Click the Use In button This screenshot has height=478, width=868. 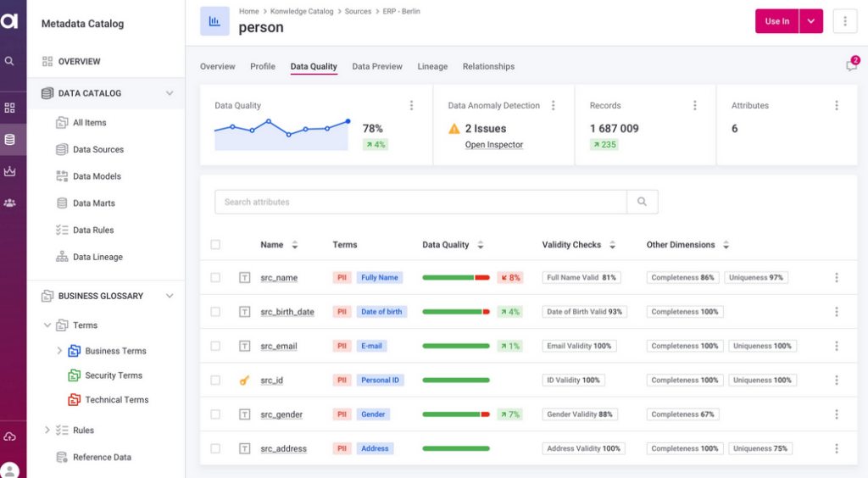click(x=777, y=21)
